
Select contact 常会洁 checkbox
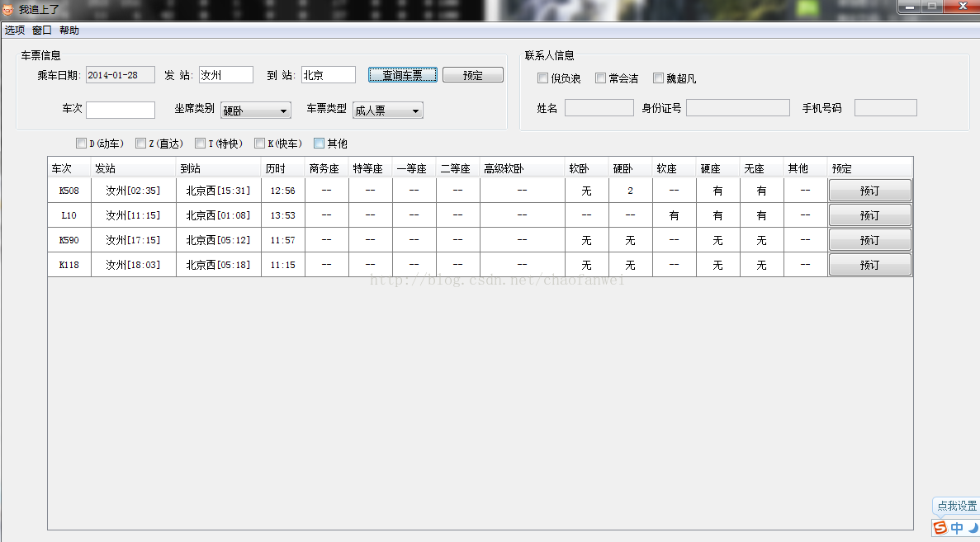600,78
